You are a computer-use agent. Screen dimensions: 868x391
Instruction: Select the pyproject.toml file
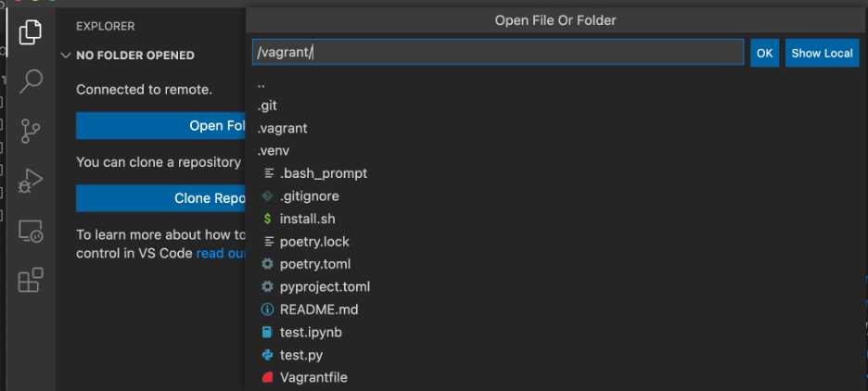point(325,287)
